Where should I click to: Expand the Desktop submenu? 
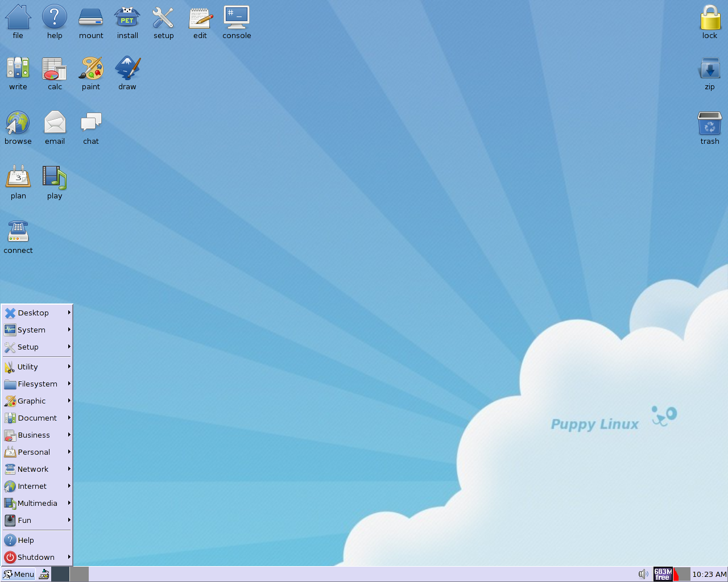click(x=37, y=313)
